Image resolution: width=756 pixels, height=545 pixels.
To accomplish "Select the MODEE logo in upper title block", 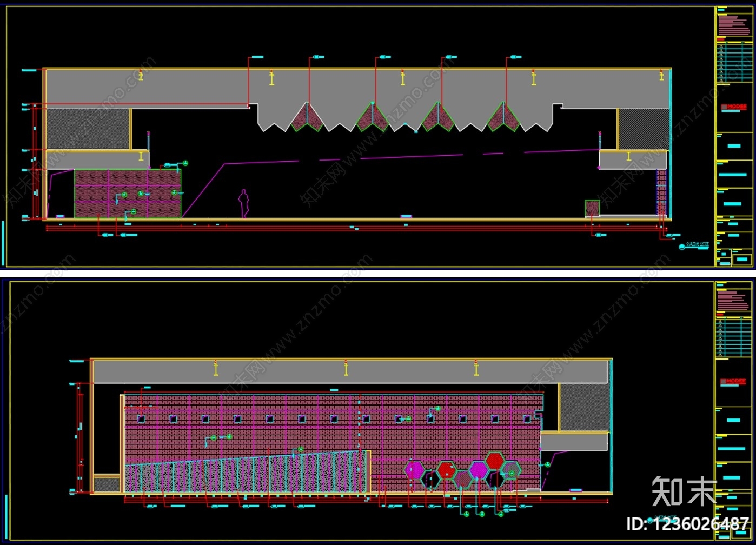I will pyautogui.click(x=733, y=107).
